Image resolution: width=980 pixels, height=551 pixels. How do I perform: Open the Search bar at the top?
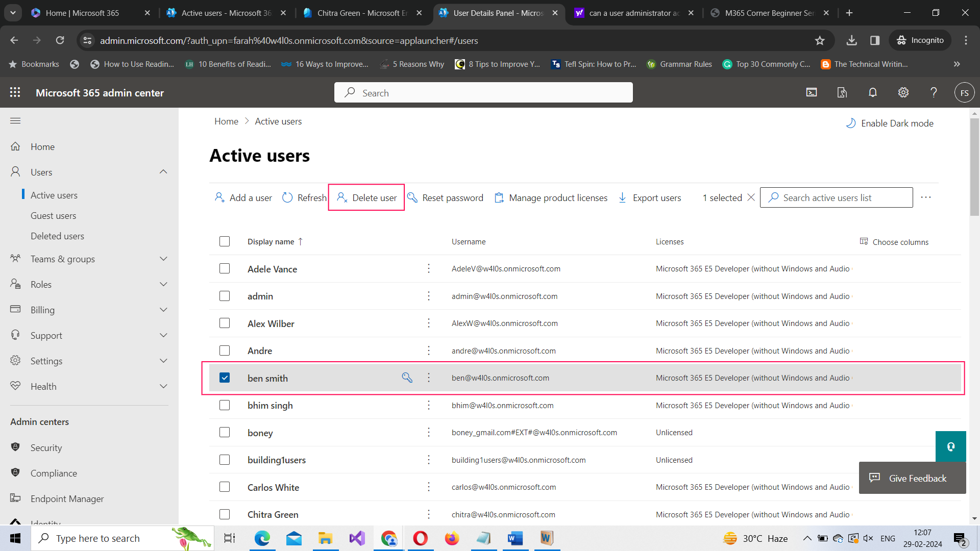(x=483, y=92)
